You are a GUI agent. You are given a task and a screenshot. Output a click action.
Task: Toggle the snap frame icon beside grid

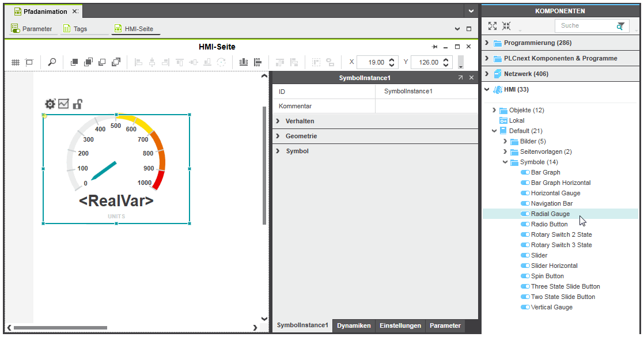pos(29,62)
